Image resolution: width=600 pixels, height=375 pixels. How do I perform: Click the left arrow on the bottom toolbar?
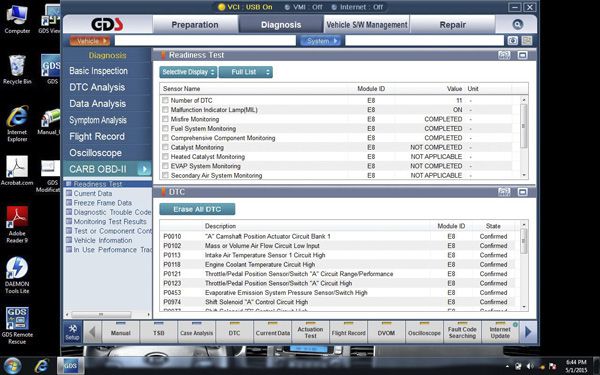click(92, 332)
